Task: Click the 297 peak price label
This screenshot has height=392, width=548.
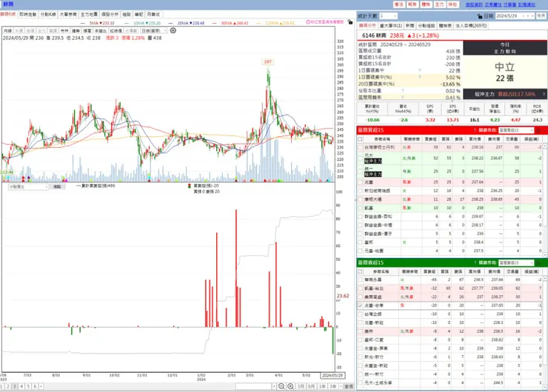Action: pos(268,62)
